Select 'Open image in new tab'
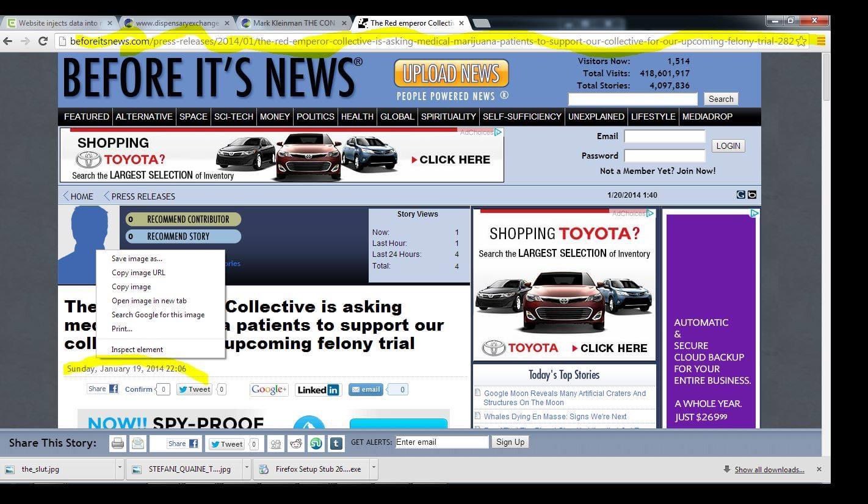The image size is (868, 504). [x=161, y=301]
